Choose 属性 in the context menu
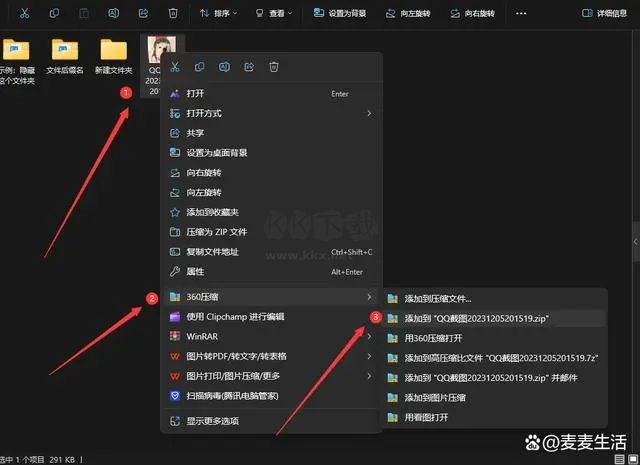This screenshot has width=640, height=465. [271, 271]
